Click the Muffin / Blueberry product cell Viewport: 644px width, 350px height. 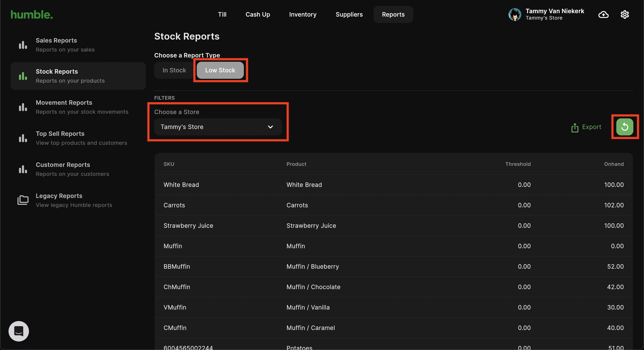click(313, 267)
